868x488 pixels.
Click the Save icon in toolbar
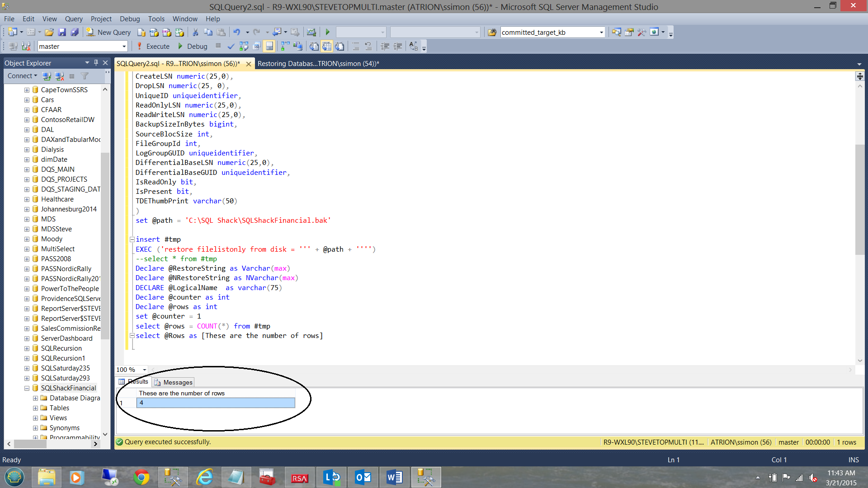point(62,32)
